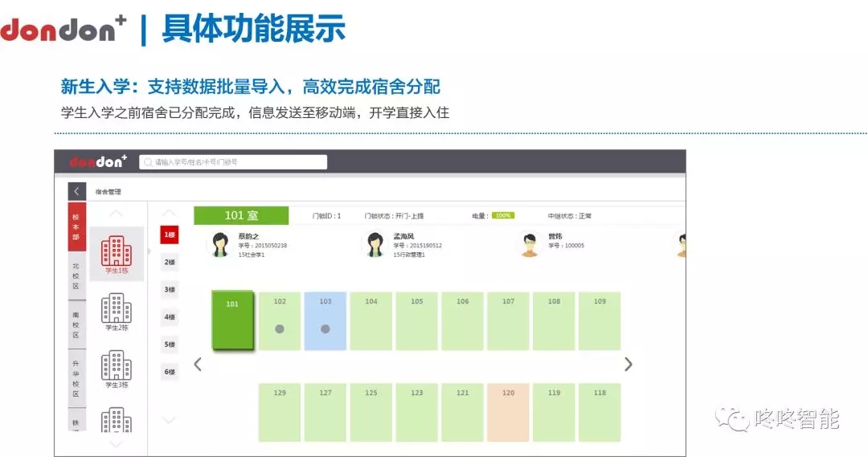Select the room 125 tile
Viewport: 868px width, 457px height.
(x=371, y=412)
